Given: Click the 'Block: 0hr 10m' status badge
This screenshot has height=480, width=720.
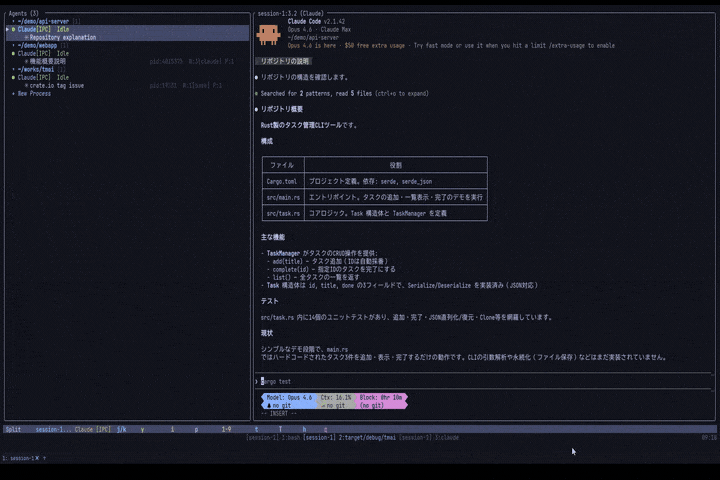Looking at the screenshot, I should coord(381,397).
